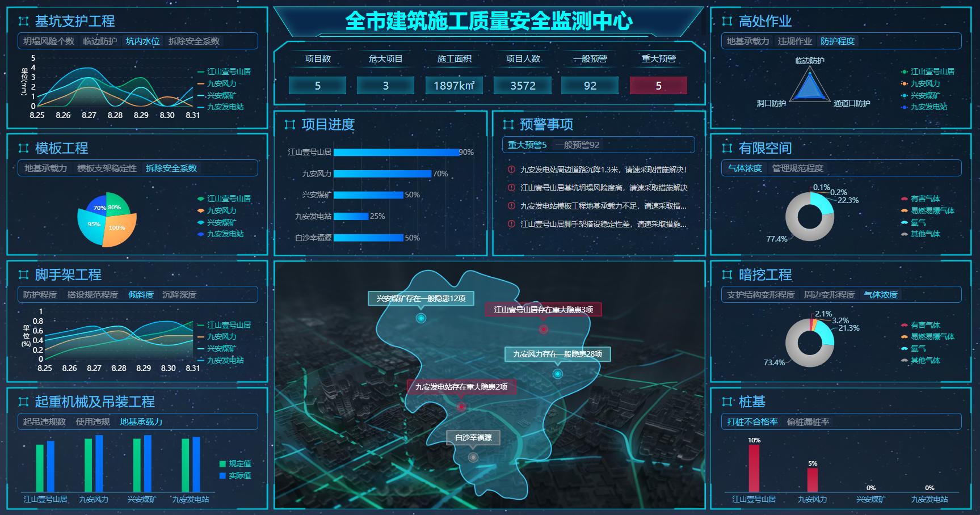The height and width of the screenshot is (515, 980).
Task: Click the red 九安发电站 map marker
Action: coord(461,407)
